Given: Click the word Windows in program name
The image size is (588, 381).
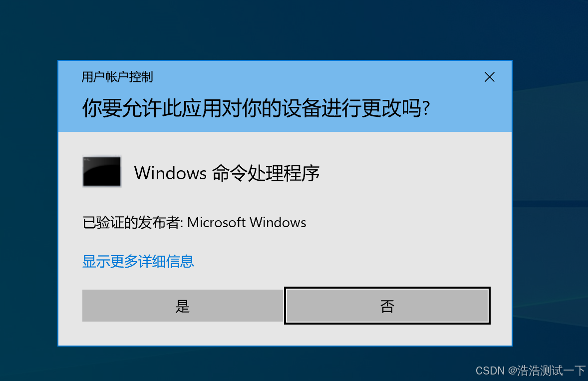Looking at the screenshot, I should tap(171, 173).
